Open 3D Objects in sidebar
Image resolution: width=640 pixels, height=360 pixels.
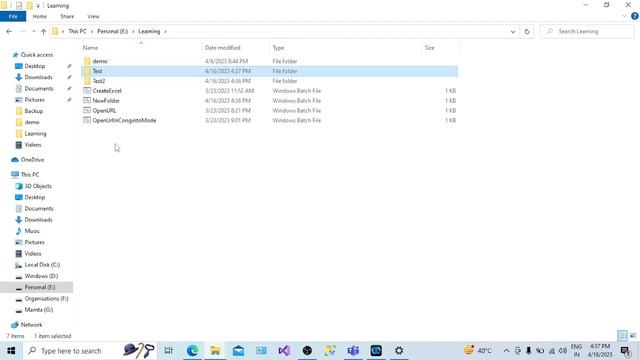tap(38, 186)
